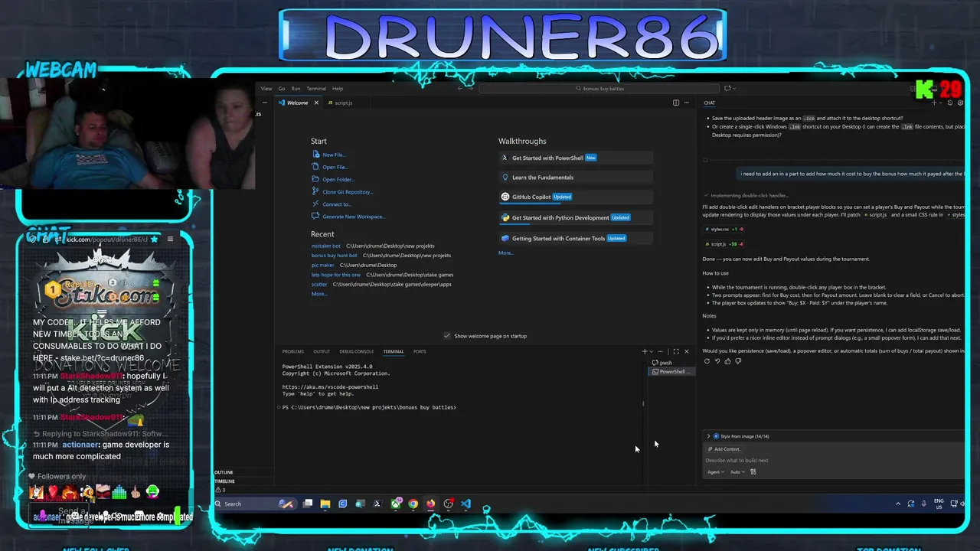
Task: Click the chat thumbs down icon
Action: pos(738,361)
